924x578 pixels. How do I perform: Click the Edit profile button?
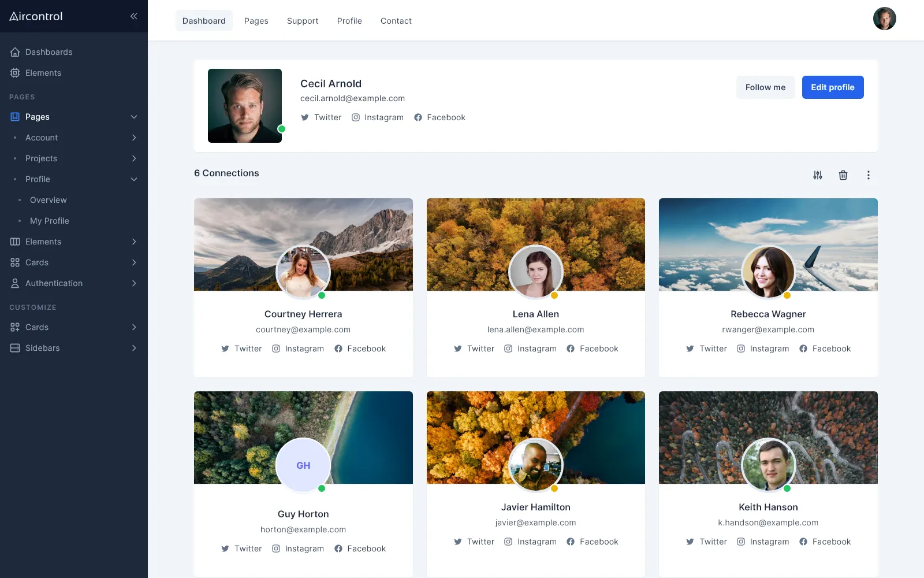[x=833, y=87]
